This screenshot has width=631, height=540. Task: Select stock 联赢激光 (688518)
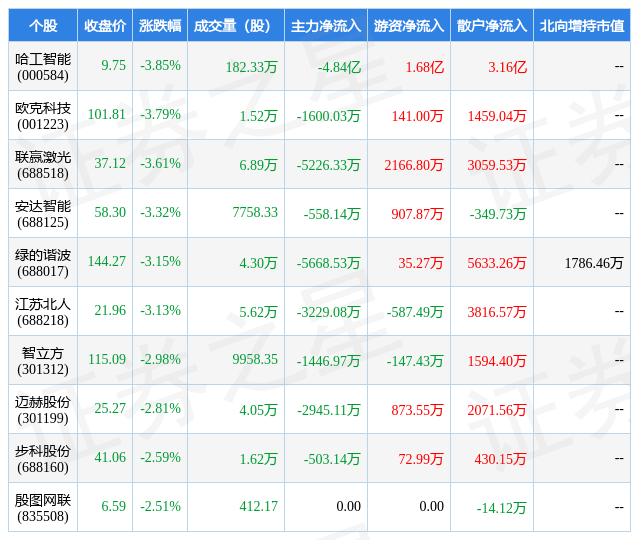click(x=43, y=165)
